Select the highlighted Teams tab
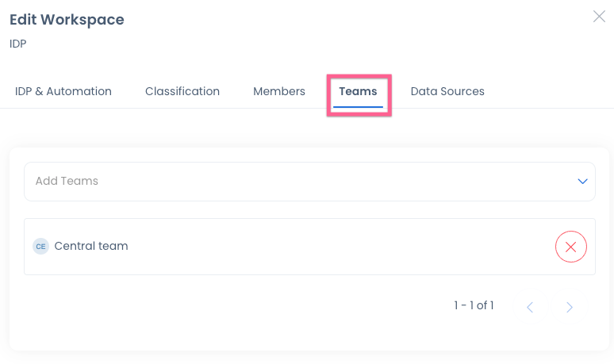Image resolution: width=614 pixels, height=364 pixels. click(358, 91)
